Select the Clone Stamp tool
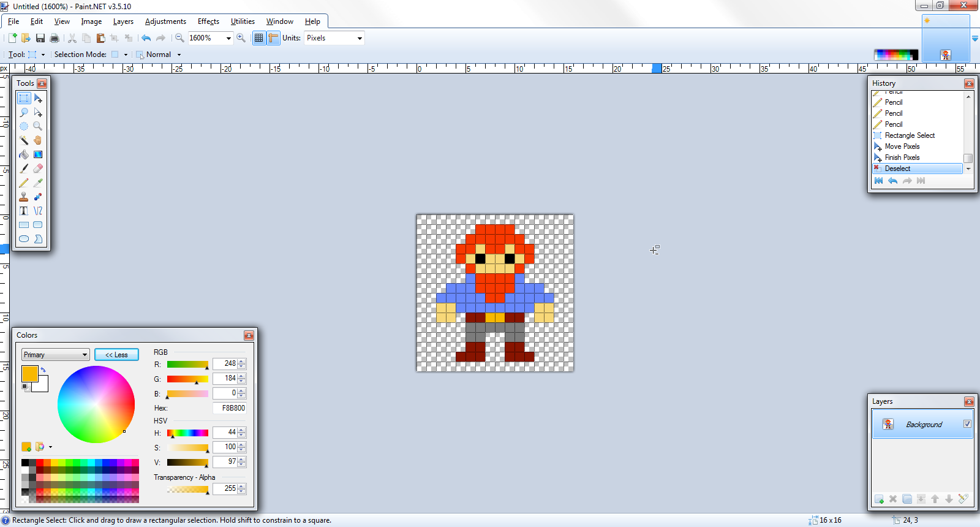The image size is (980, 527). pos(24,197)
